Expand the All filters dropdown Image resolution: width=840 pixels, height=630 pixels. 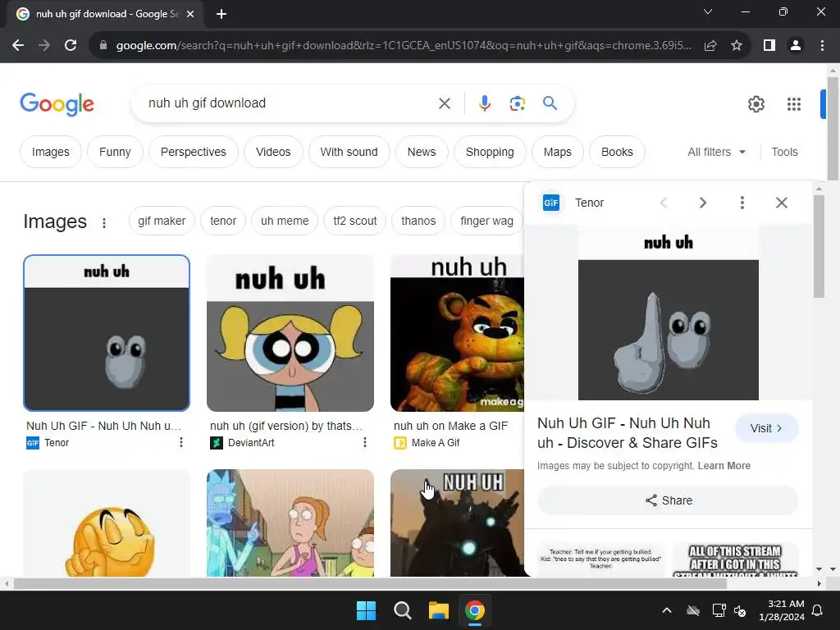pos(716,152)
